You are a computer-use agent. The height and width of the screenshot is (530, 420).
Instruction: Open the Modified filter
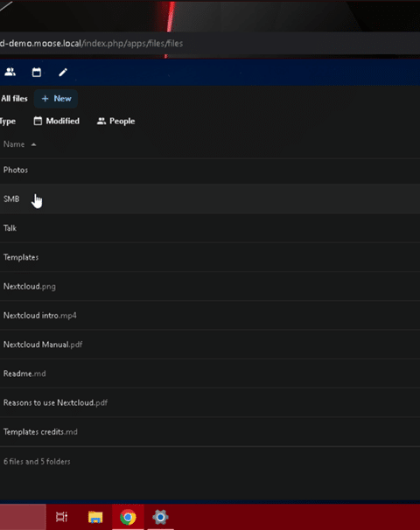click(x=57, y=121)
